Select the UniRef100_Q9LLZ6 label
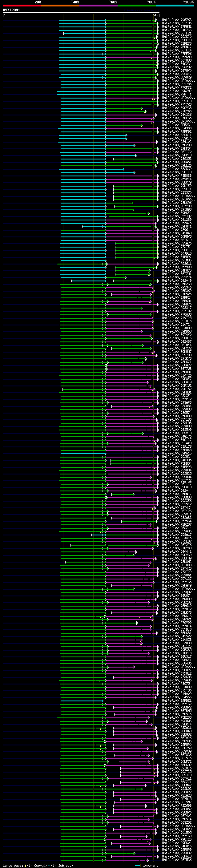Viewport: 197px width, 868px height. (177, 165)
